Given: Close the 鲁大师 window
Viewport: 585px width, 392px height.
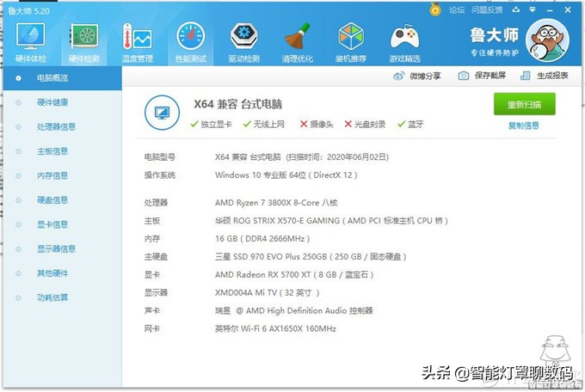Looking at the screenshot, I should 568,9.
